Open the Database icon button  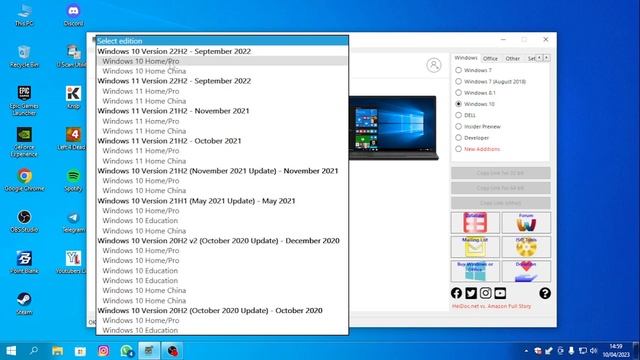pyautogui.click(x=475, y=222)
